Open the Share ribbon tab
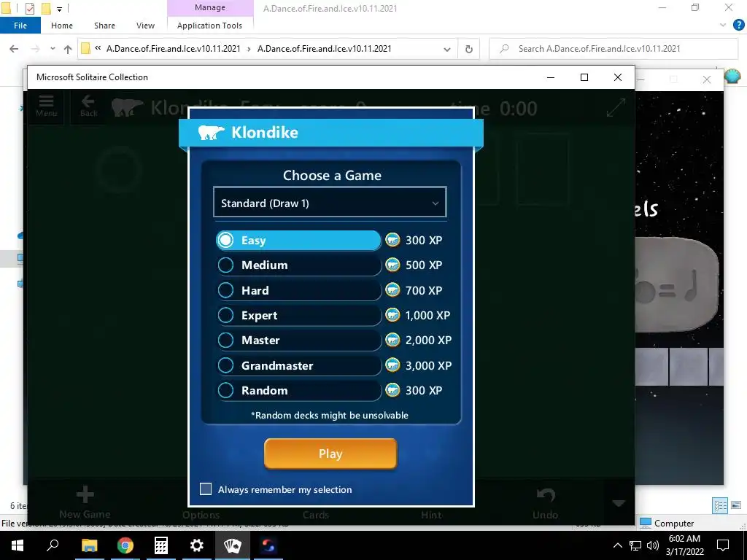The height and width of the screenshot is (560, 747). [104, 26]
